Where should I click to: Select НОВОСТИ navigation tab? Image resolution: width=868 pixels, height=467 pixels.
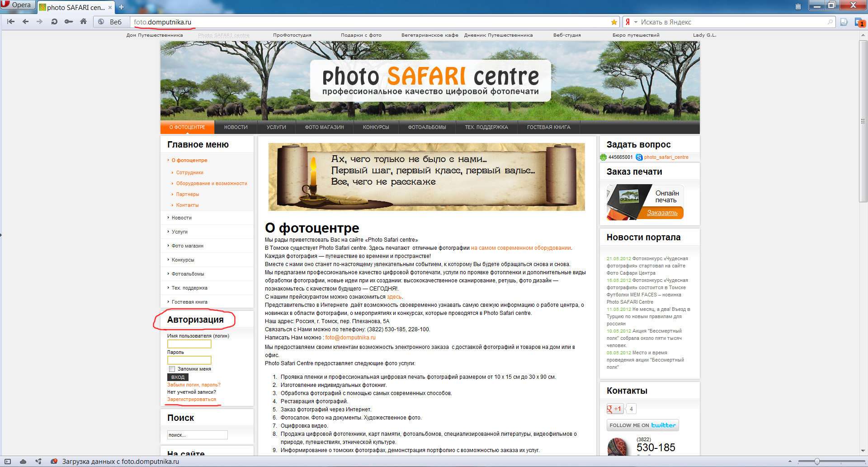pyautogui.click(x=236, y=127)
